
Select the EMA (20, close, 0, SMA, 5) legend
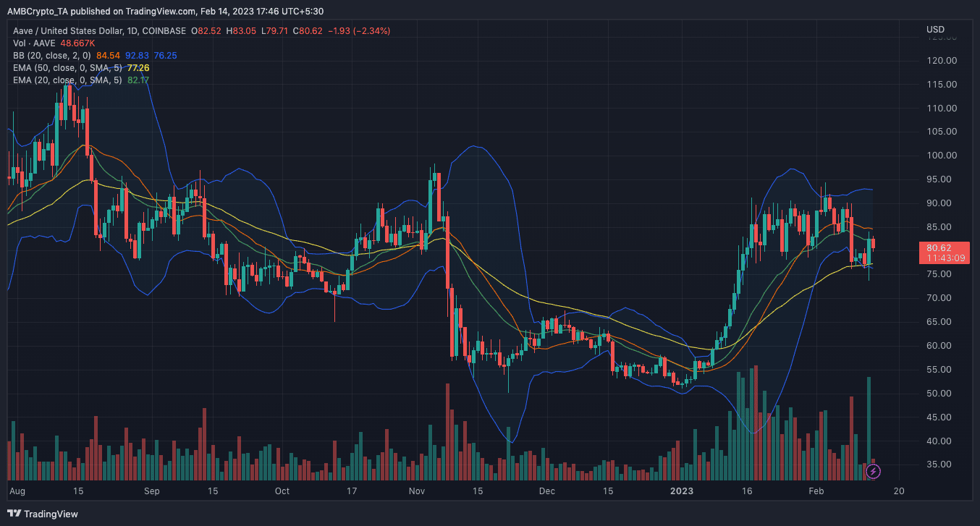point(67,80)
